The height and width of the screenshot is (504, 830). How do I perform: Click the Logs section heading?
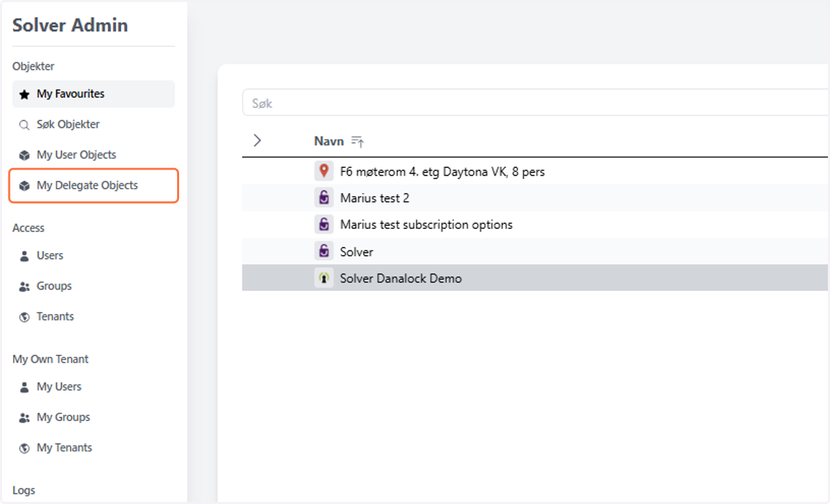point(24,491)
